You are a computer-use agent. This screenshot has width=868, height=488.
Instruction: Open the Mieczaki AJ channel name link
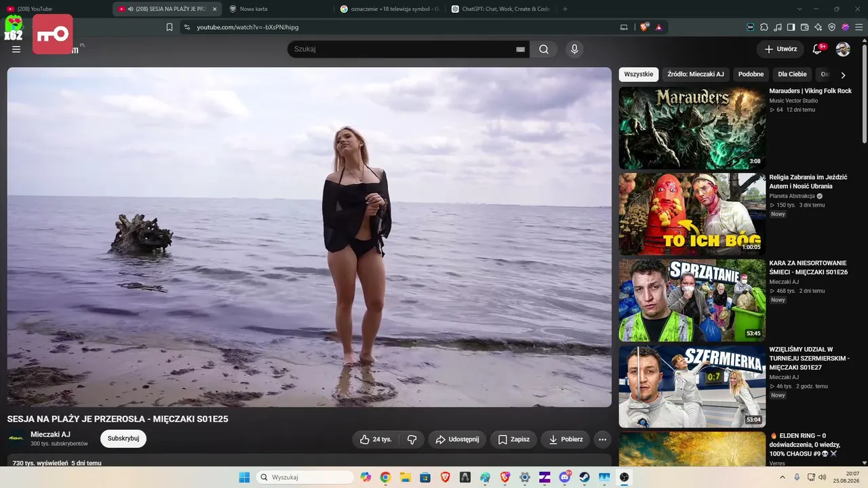click(50, 434)
